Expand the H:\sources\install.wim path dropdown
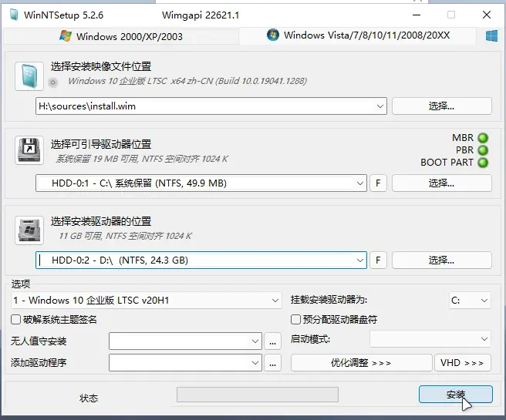 [380, 106]
